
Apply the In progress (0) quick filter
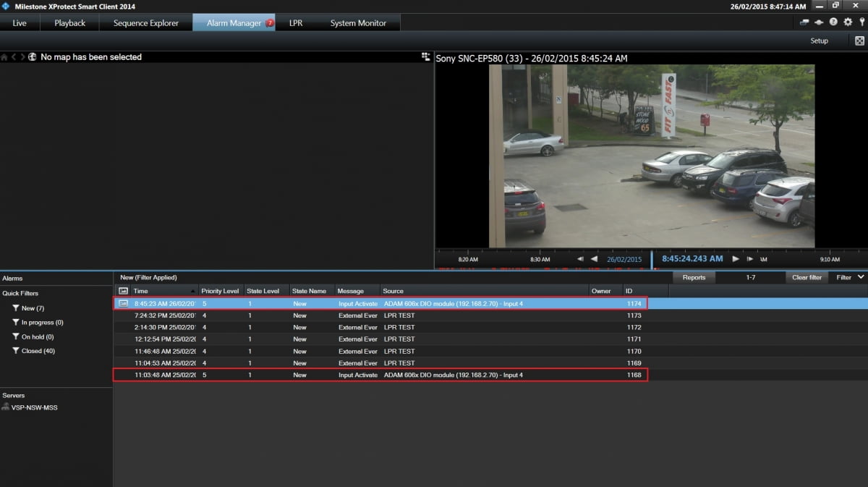tap(42, 323)
